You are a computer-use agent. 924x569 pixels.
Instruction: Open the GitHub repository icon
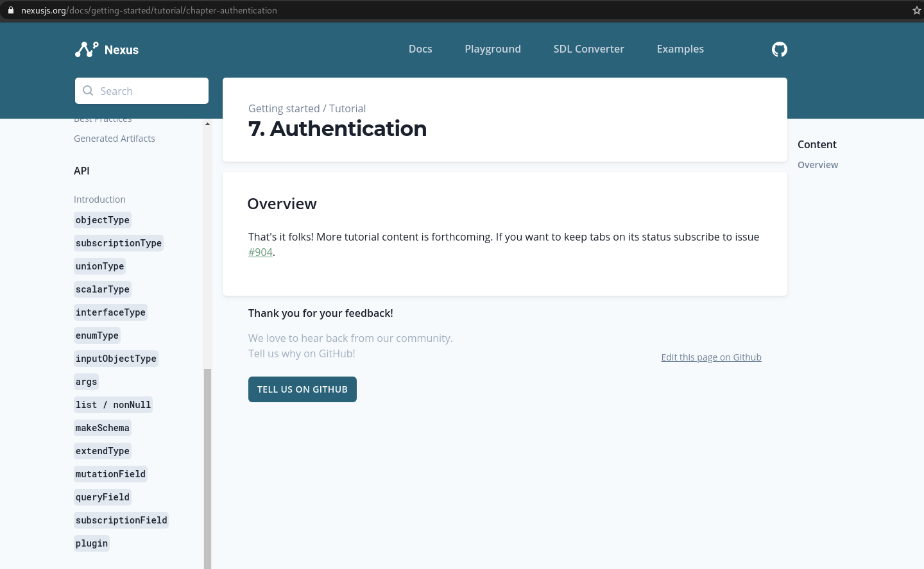(779, 49)
